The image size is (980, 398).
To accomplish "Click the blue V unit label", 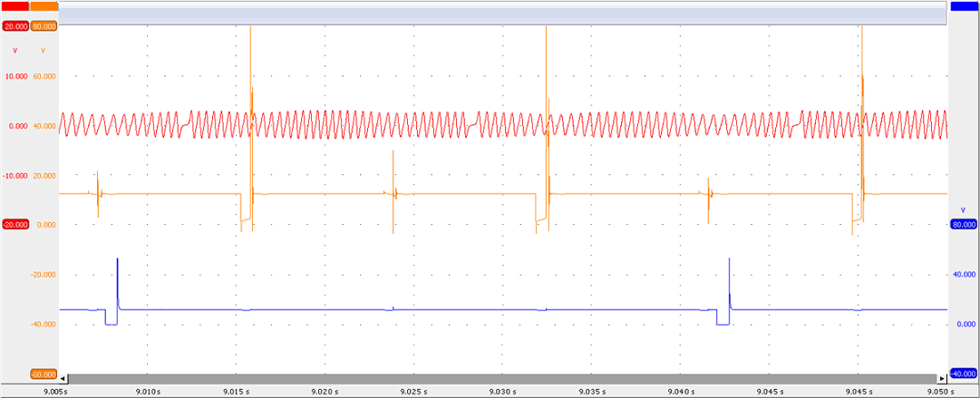I will coord(964,209).
